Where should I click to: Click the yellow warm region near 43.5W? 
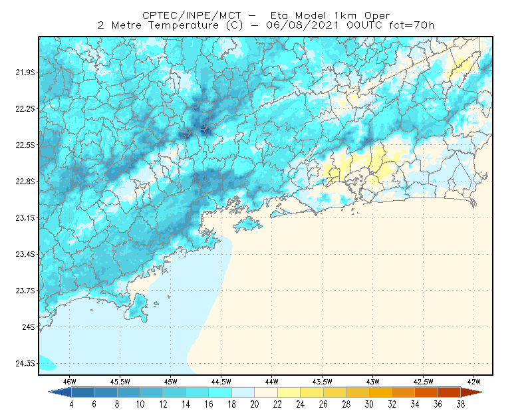pyautogui.click(x=332, y=173)
